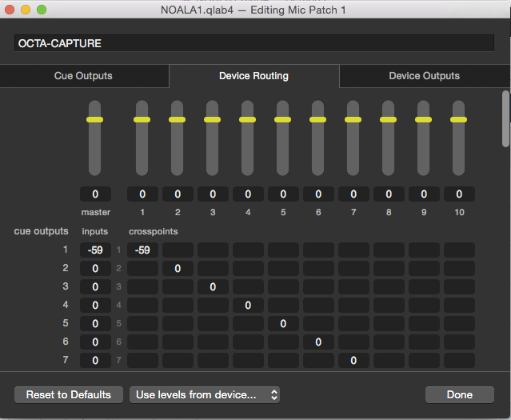The height and width of the screenshot is (420, 511).
Task: Click the yellow minimize window button
Action: point(26,10)
